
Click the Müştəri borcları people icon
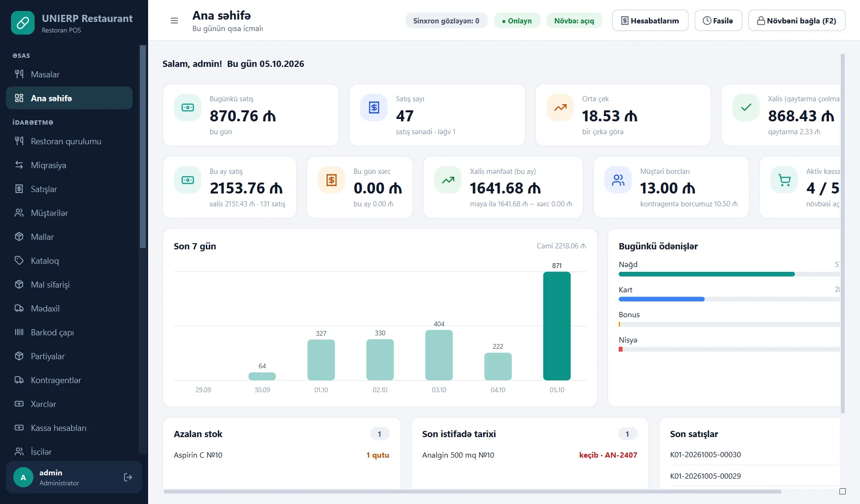pos(618,180)
